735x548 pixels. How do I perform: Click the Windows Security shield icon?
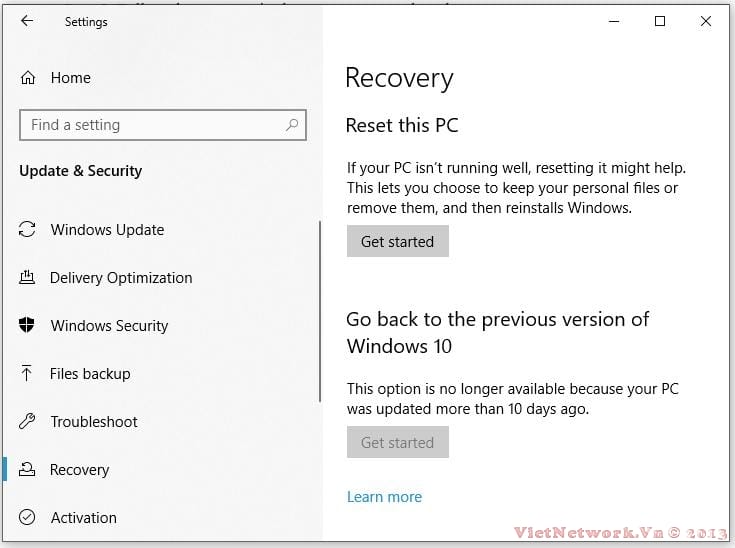click(x=28, y=326)
